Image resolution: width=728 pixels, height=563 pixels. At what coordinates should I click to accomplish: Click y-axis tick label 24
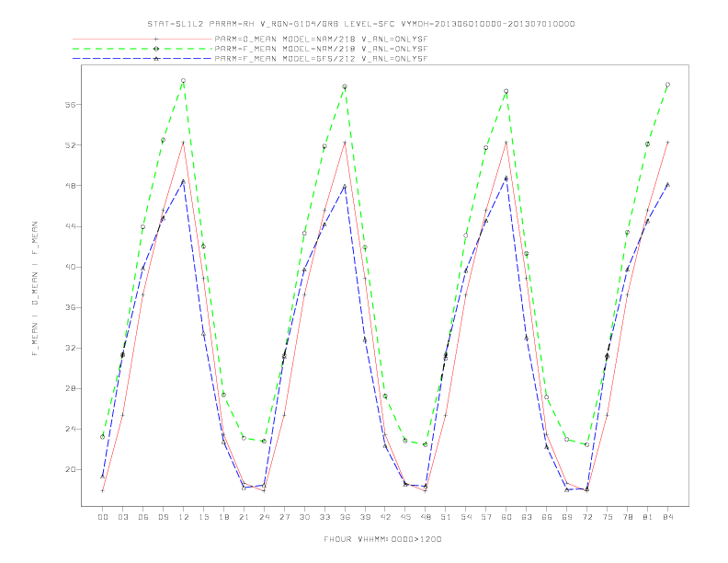(x=70, y=429)
